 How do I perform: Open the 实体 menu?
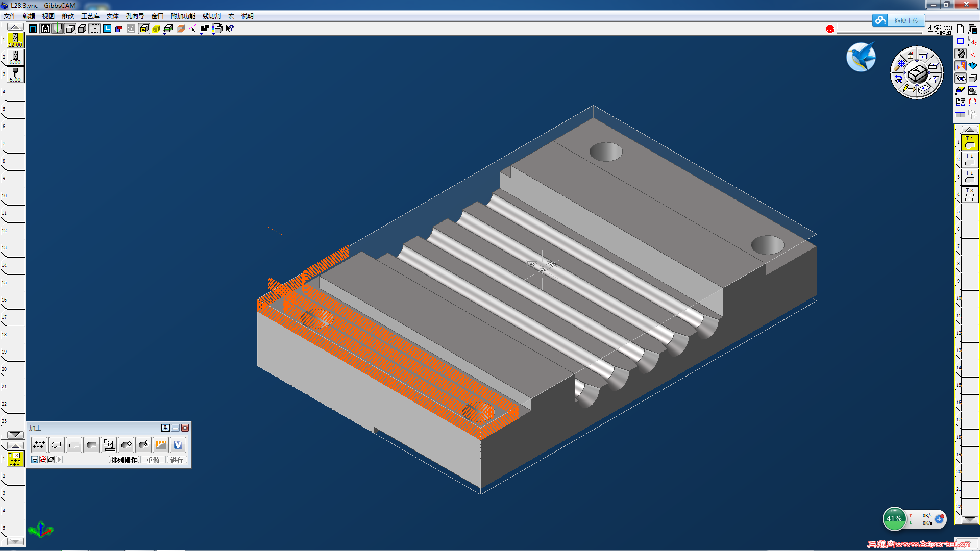pos(112,16)
